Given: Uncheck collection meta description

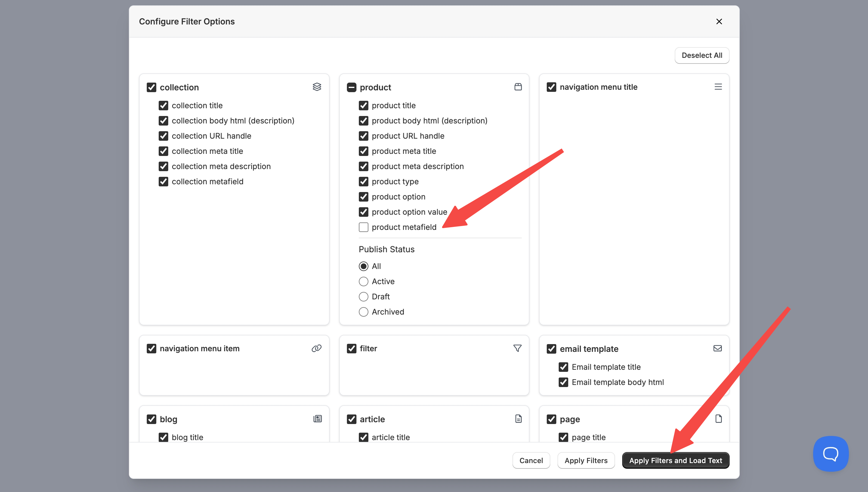Looking at the screenshot, I should coord(163,166).
